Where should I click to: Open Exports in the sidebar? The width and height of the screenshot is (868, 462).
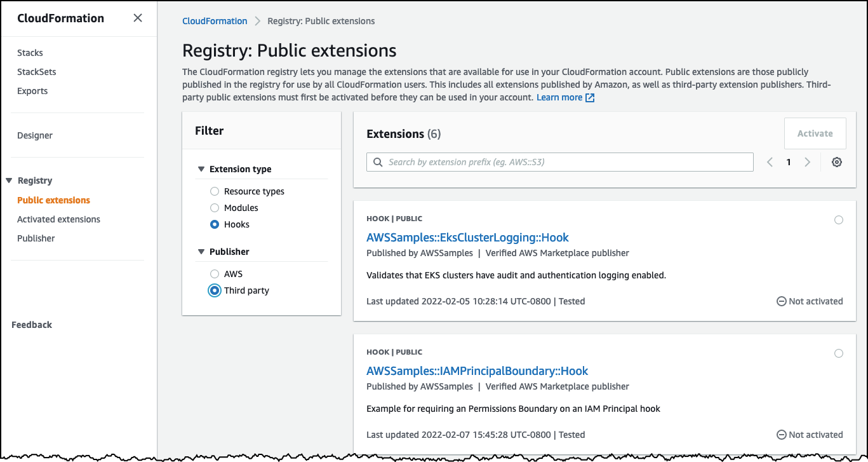click(x=32, y=91)
